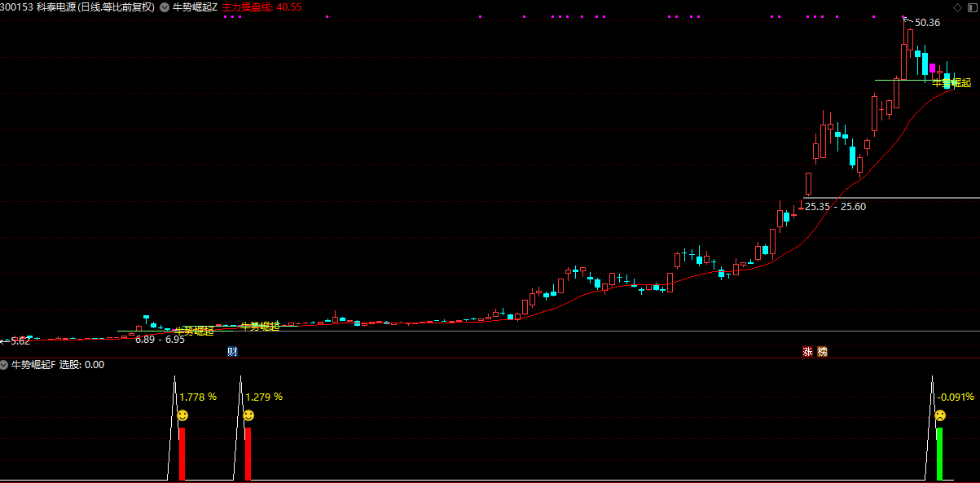Click the 6.89 - 6.95 gap label
The image size is (980, 483).
tap(160, 339)
